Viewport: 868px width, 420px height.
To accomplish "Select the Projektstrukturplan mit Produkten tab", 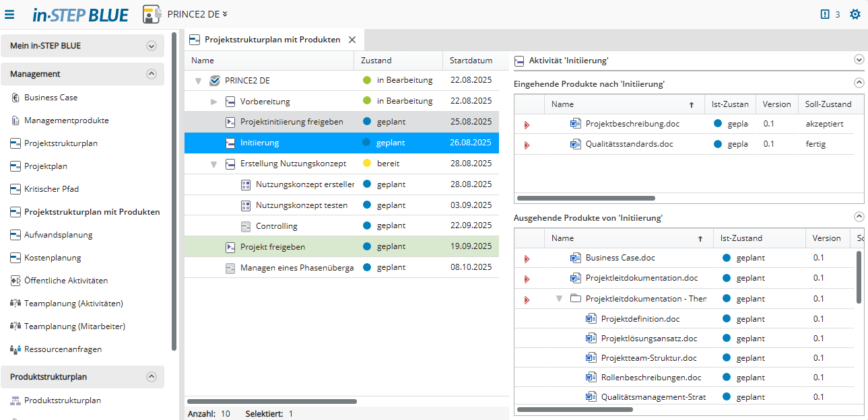I will (x=272, y=40).
